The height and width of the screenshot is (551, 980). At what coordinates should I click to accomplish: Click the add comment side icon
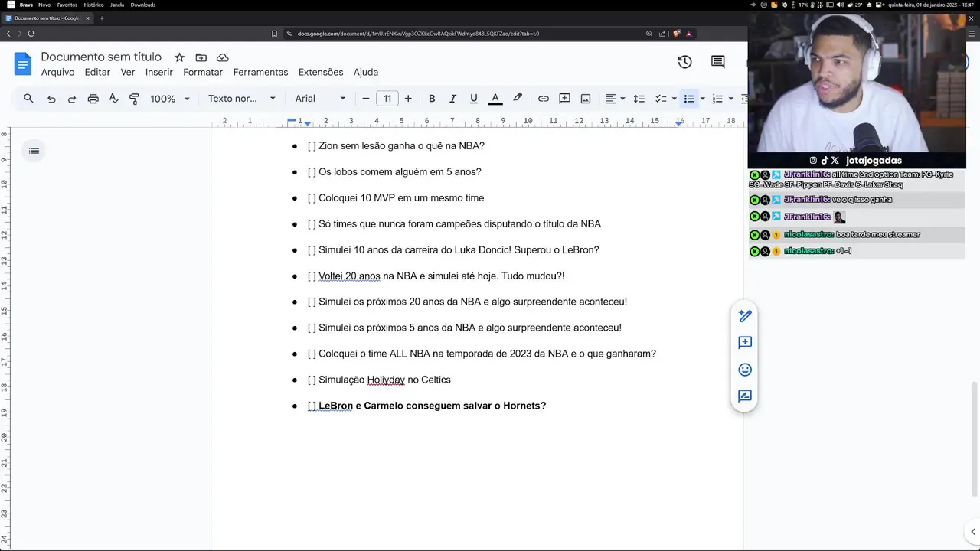pyautogui.click(x=745, y=342)
